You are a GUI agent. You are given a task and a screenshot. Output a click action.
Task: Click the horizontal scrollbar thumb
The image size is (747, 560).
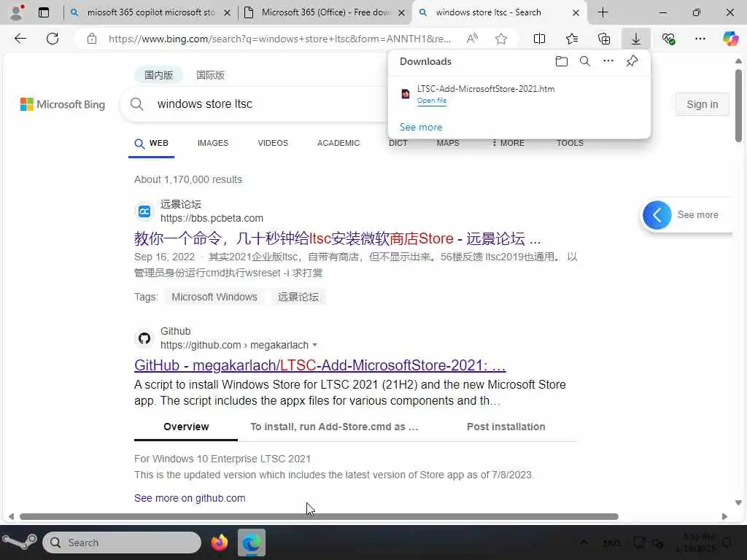[320, 517]
